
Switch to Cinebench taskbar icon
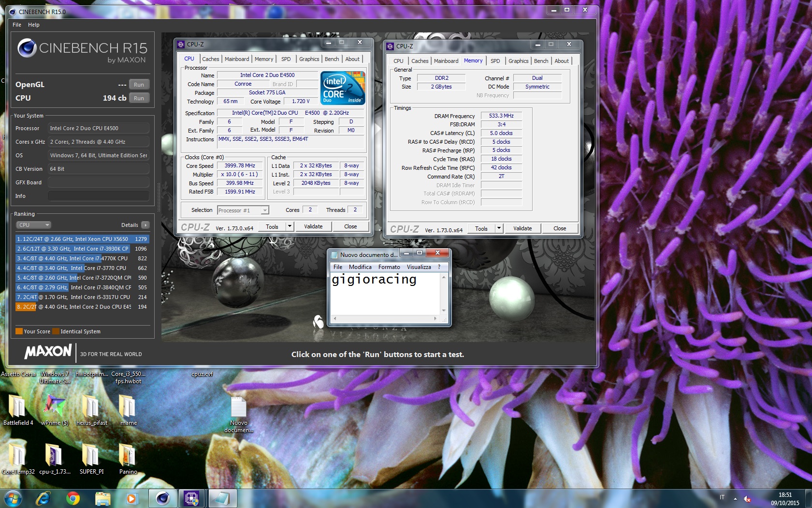click(x=162, y=498)
